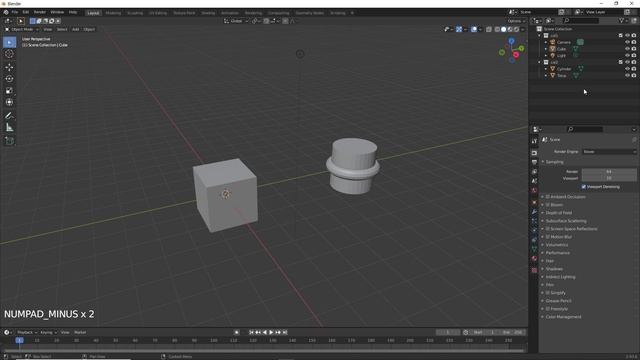
Task: Select the Annotate tool
Action: [9, 116]
